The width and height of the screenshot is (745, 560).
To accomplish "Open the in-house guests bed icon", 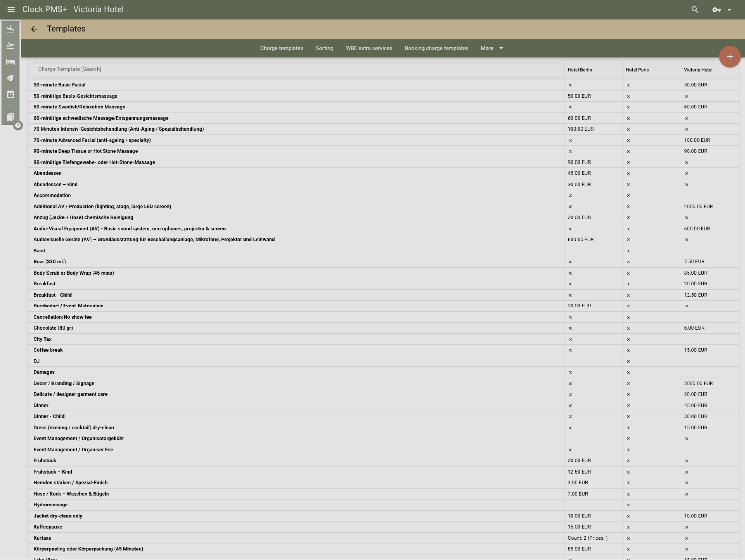I will pos(10,62).
